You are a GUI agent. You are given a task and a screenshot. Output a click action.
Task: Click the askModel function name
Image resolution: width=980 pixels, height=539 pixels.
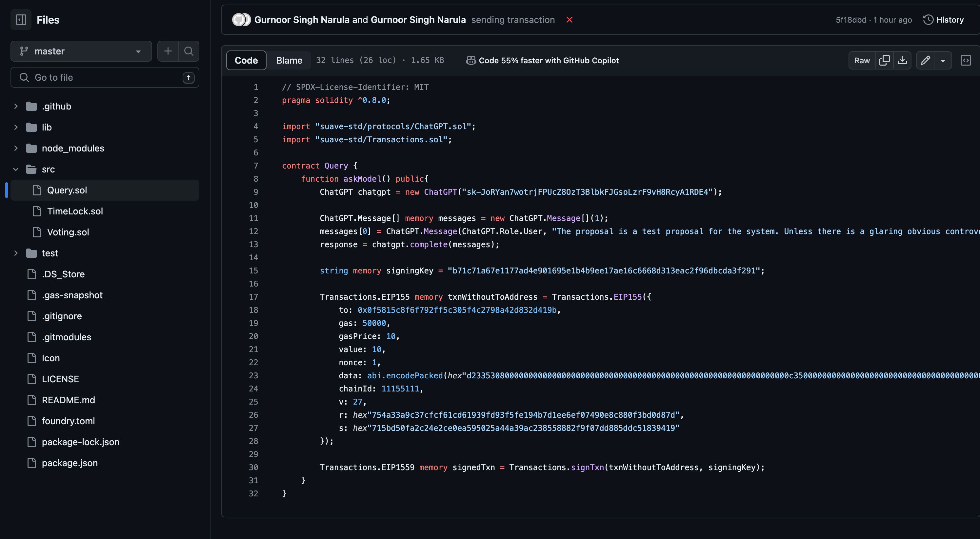pos(362,179)
